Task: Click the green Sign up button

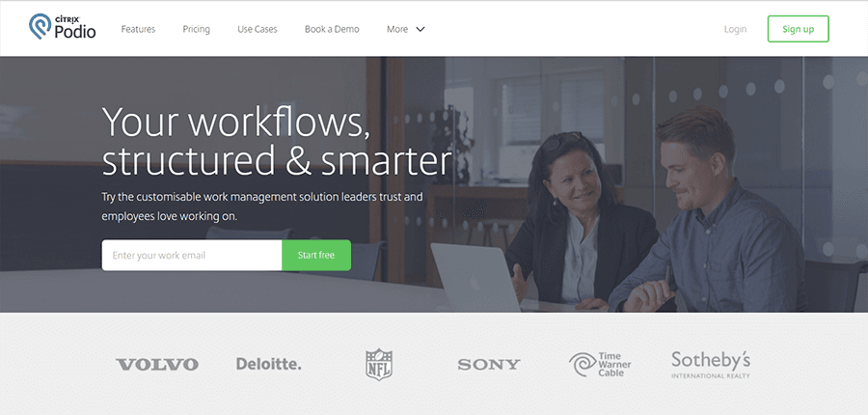Action: 799,29
